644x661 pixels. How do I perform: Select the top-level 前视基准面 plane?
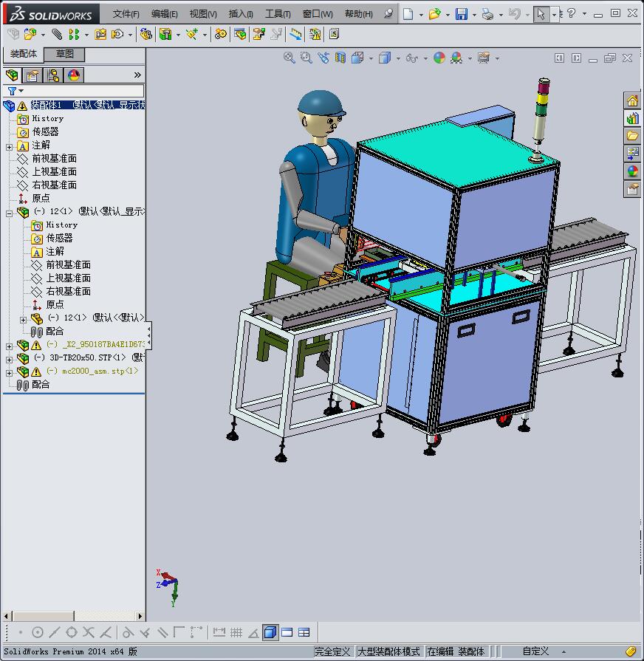point(55,159)
